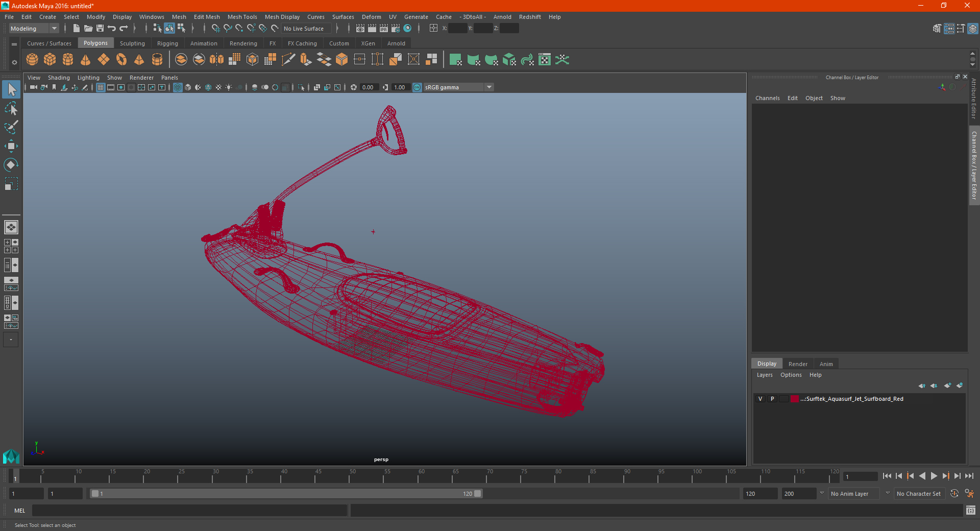Viewport: 980px width, 531px height.
Task: Toggle auto keyframe button near the Character Set
Action: coord(954,494)
